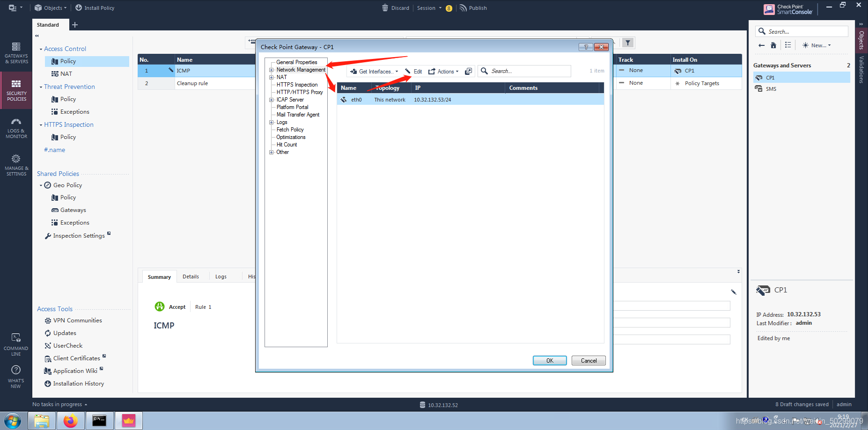This screenshot has height=430, width=868.
Task: Open the Actions dropdown in dialog
Action: [443, 72]
